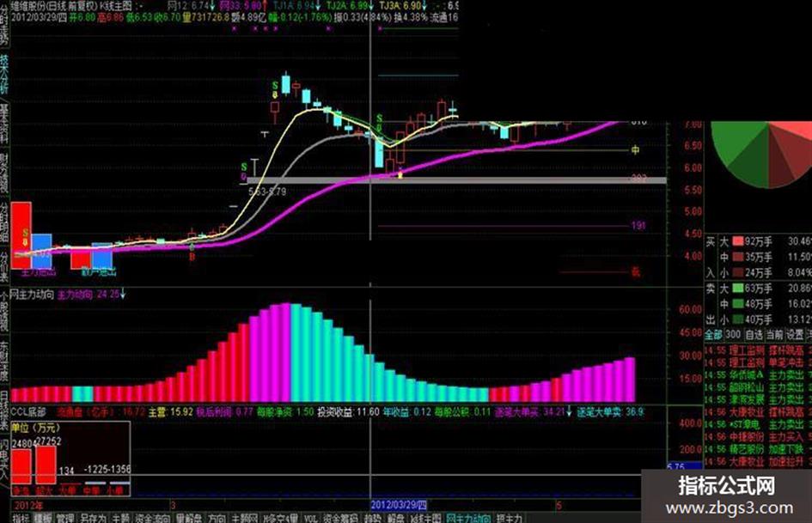Screen dimensions: 812x523
Task: Open the 另存为 bottom tab
Action: click(x=93, y=518)
